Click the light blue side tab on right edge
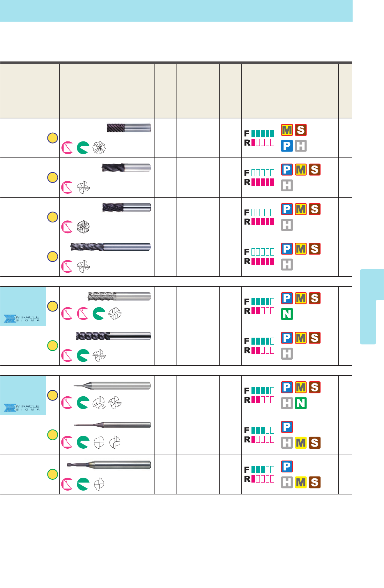This screenshot has width=384, height=588. tap(372, 307)
